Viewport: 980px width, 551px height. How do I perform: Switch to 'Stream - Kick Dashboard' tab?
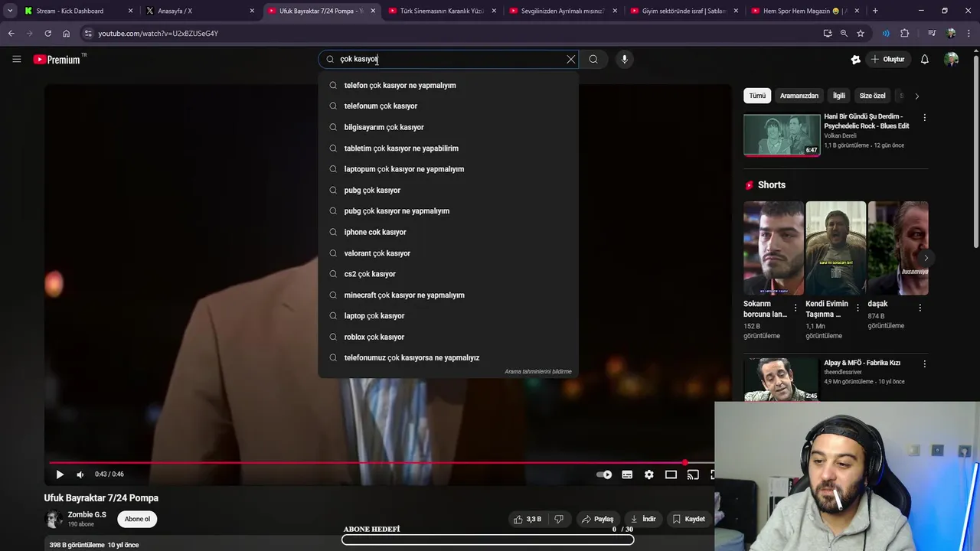[x=79, y=11]
